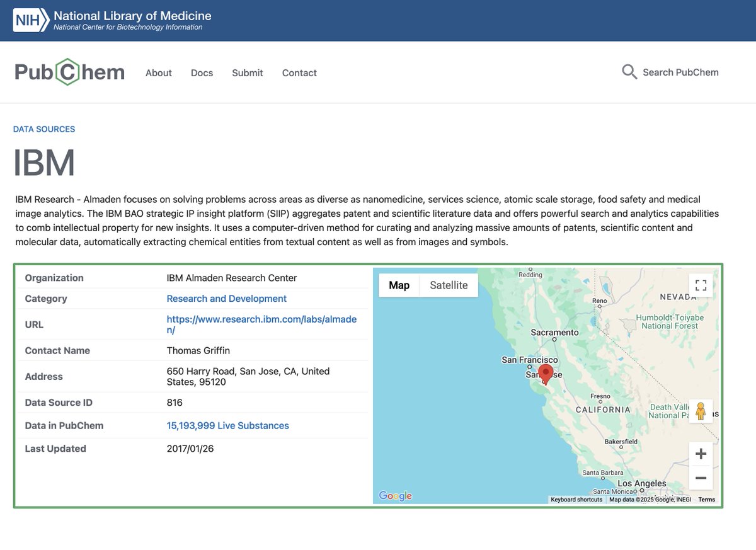Screen dimensions: 756x550
Task: Zoom in on the map
Action: [x=701, y=454]
